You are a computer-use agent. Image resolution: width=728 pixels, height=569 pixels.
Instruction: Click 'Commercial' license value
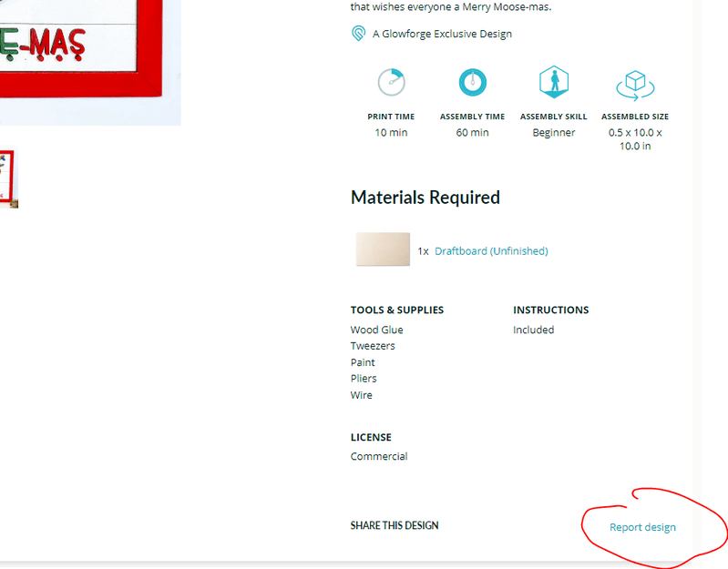point(379,456)
